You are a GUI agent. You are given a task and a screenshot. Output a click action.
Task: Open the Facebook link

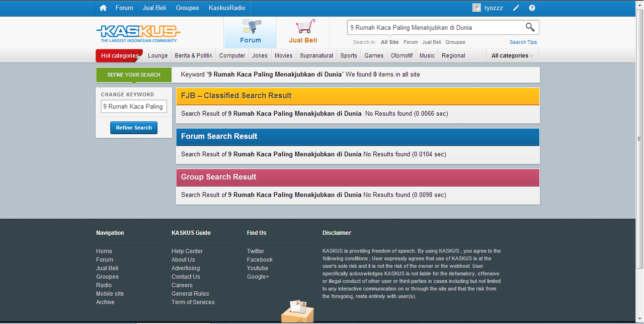260,260
